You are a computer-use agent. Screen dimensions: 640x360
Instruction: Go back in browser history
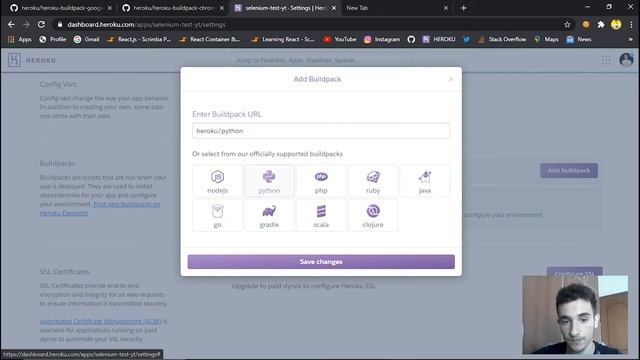11,24
